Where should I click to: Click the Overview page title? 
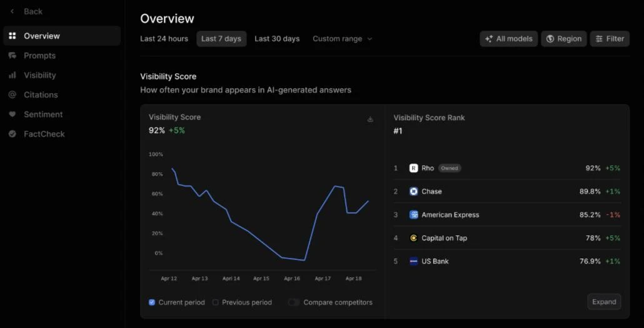tap(167, 19)
